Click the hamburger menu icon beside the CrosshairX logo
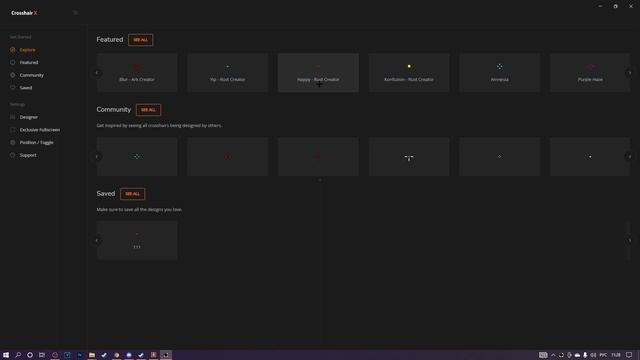Image resolution: width=640 pixels, height=360 pixels. (x=75, y=13)
